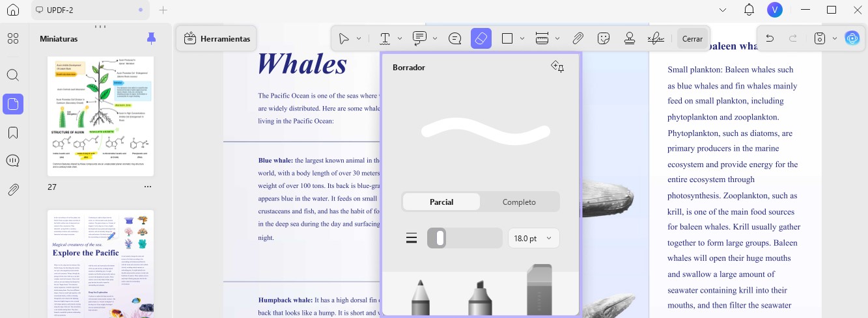
Task: Adjust the eraser thickness slider
Action: pyautogui.click(x=464, y=238)
